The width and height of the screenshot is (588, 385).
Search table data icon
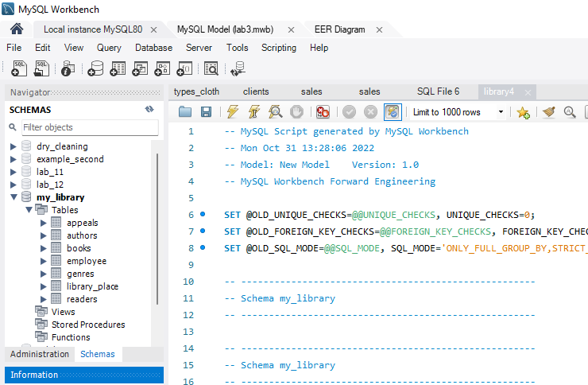[211, 68]
